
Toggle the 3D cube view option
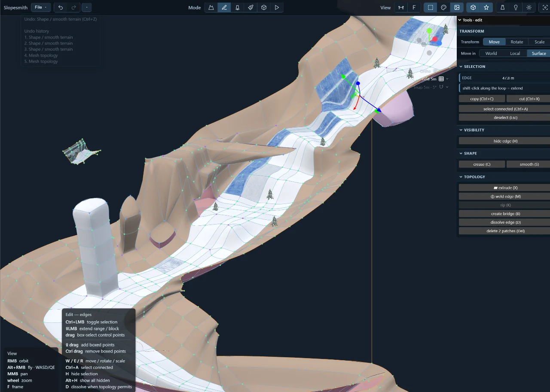(x=473, y=7)
